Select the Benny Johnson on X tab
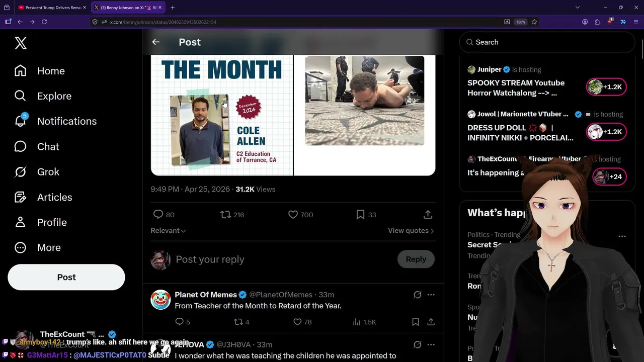Viewport: 644px width, 362px height. click(x=128, y=8)
